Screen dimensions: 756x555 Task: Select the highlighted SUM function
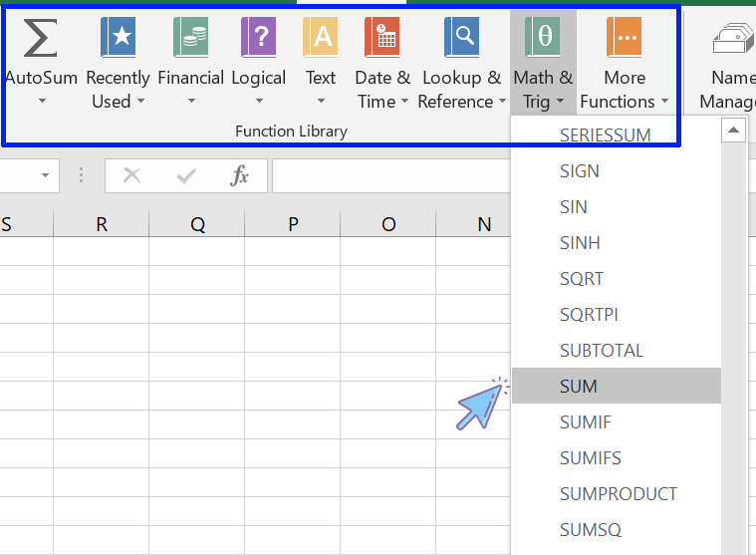[617, 386]
